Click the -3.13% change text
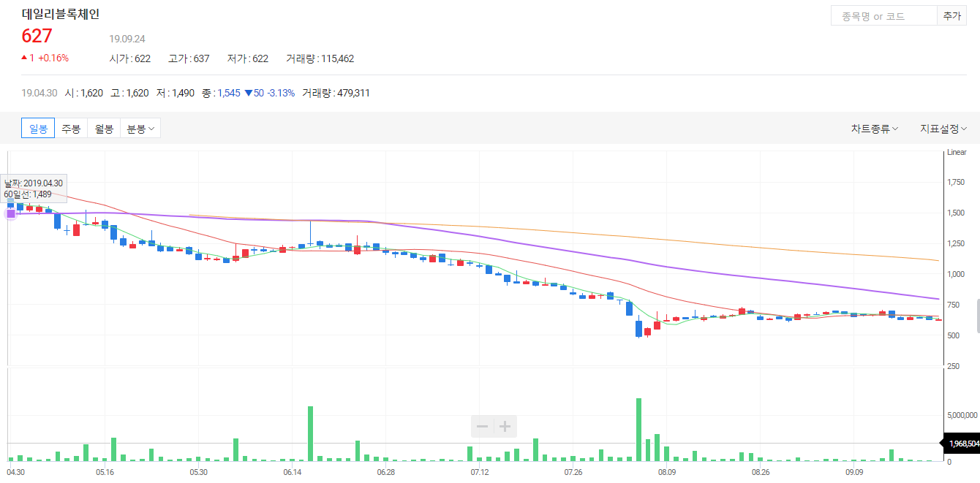Screen dimensions: 980x483 click(281, 93)
